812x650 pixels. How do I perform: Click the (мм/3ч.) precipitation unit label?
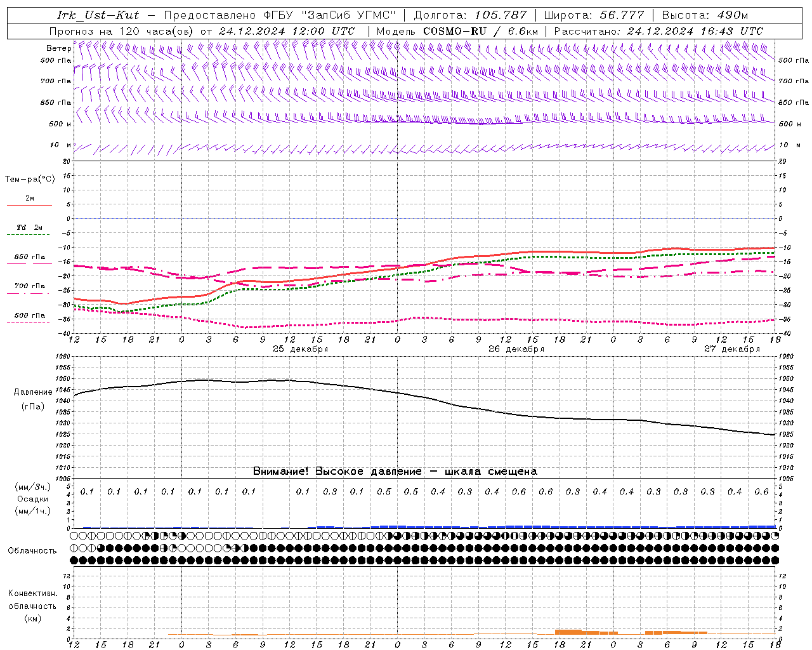(x=33, y=487)
